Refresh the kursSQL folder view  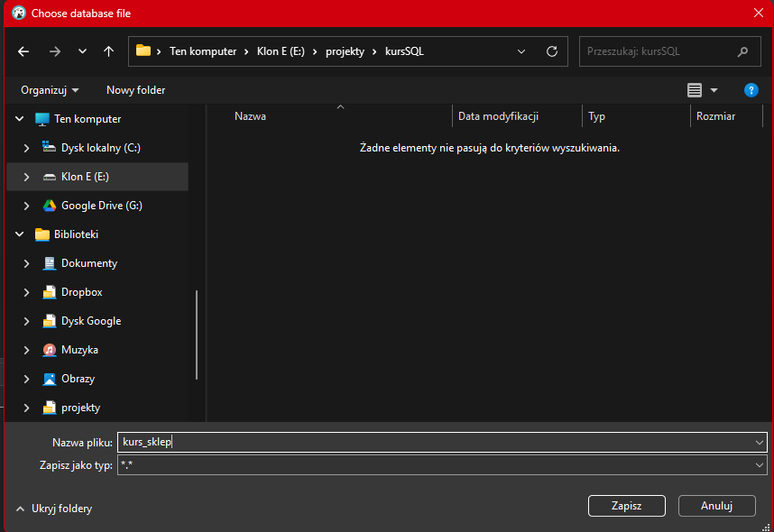(552, 51)
